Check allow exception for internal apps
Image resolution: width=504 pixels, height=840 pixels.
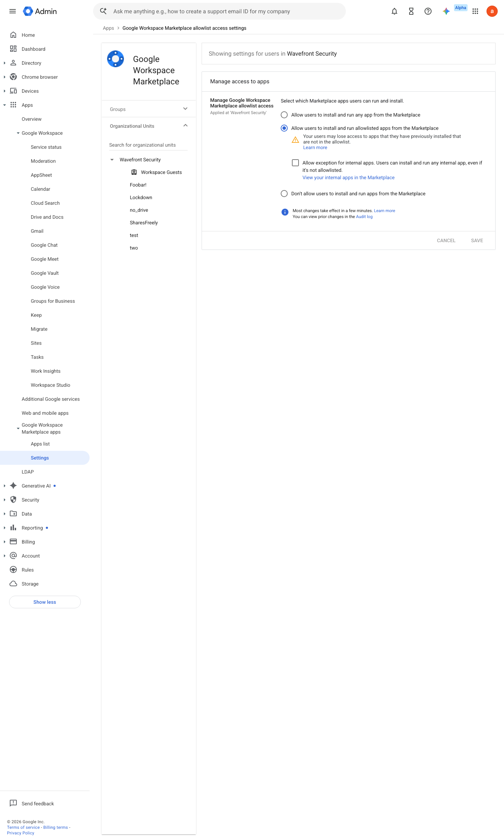pos(295,163)
